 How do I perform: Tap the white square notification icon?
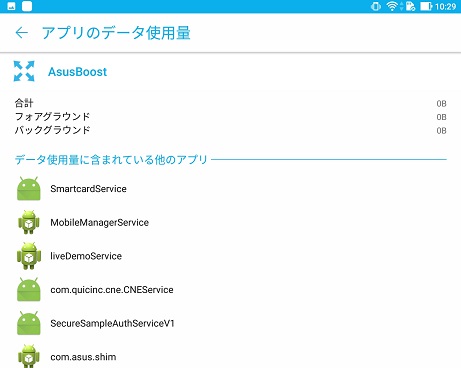[27, 6]
